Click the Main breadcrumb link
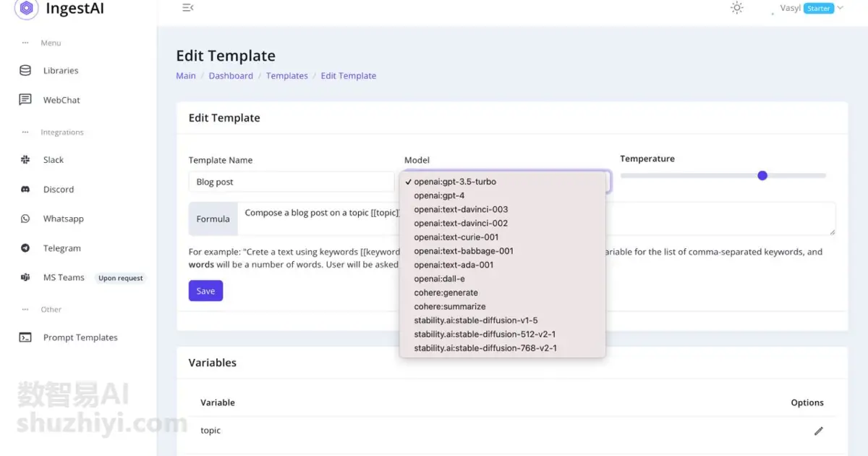Image resolution: width=868 pixels, height=456 pixels. [186, 75]
